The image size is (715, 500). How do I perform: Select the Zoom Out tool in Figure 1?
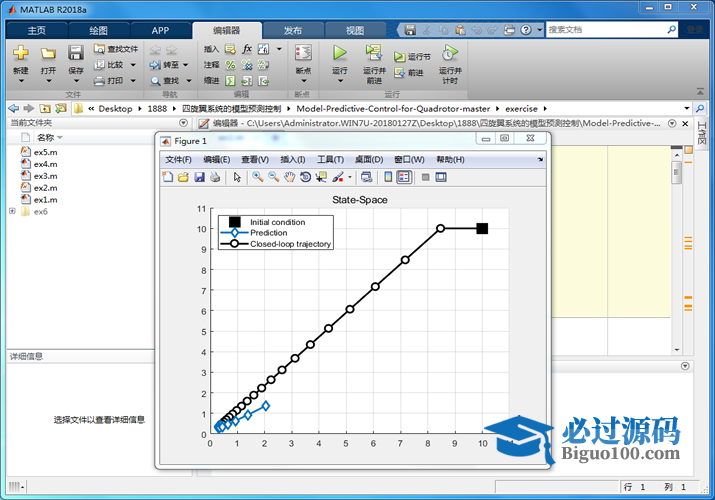coord(274,177)
